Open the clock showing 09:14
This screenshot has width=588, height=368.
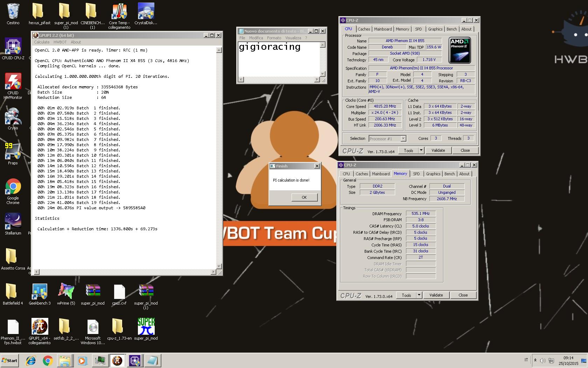569,358
